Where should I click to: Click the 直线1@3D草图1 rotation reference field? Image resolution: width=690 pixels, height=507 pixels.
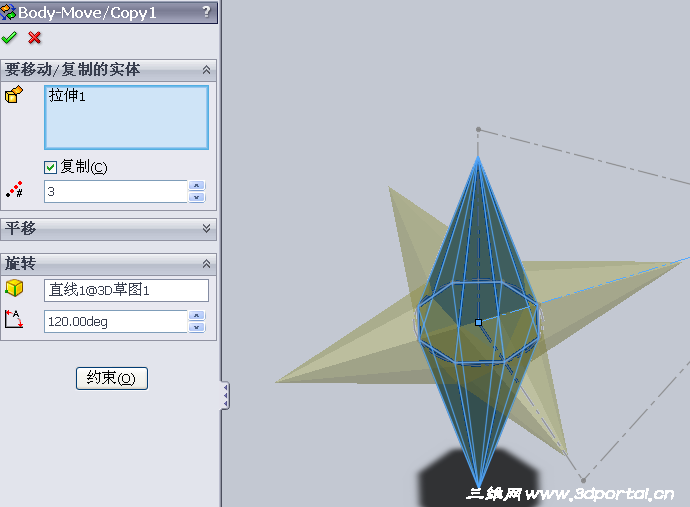(126, 290)
